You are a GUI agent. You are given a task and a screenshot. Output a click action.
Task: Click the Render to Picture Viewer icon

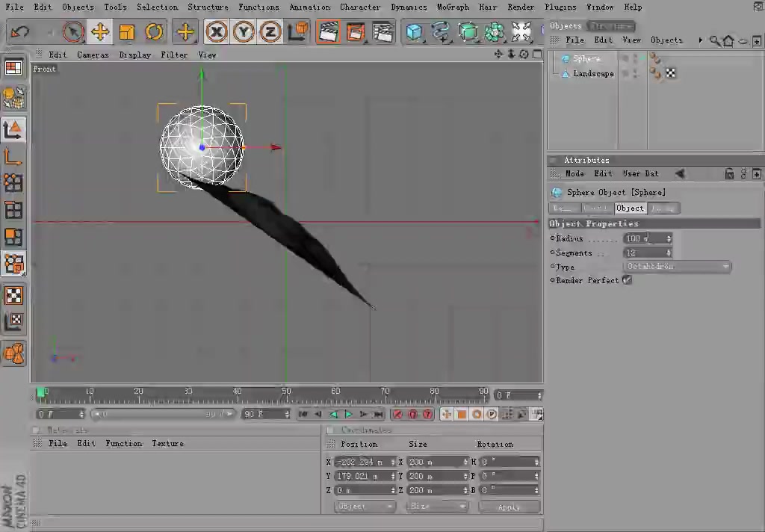coord(355,31)
